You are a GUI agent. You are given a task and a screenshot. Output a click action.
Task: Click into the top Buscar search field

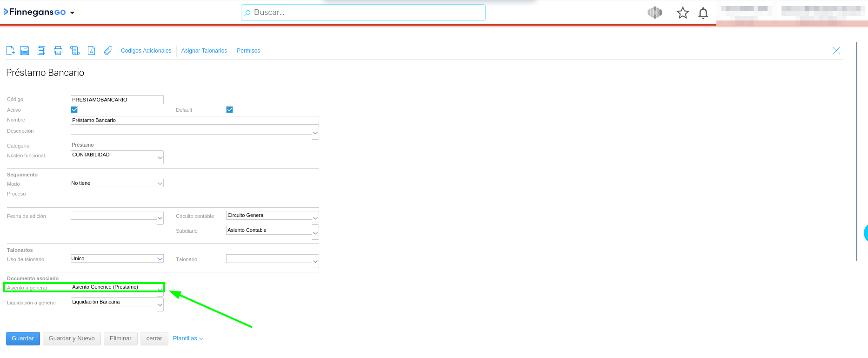pyautogui.click(x=363, y=13)
